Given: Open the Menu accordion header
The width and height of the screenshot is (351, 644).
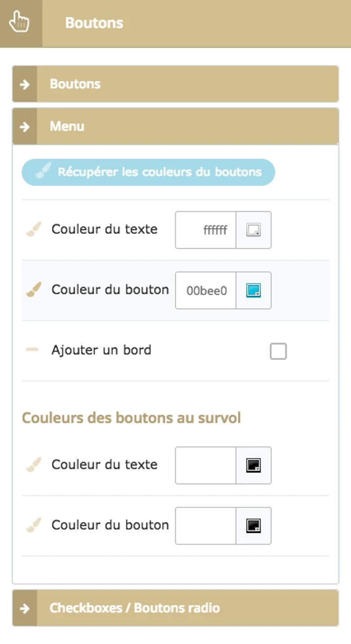Looking at the screenshot, I should tap(67, 126).
